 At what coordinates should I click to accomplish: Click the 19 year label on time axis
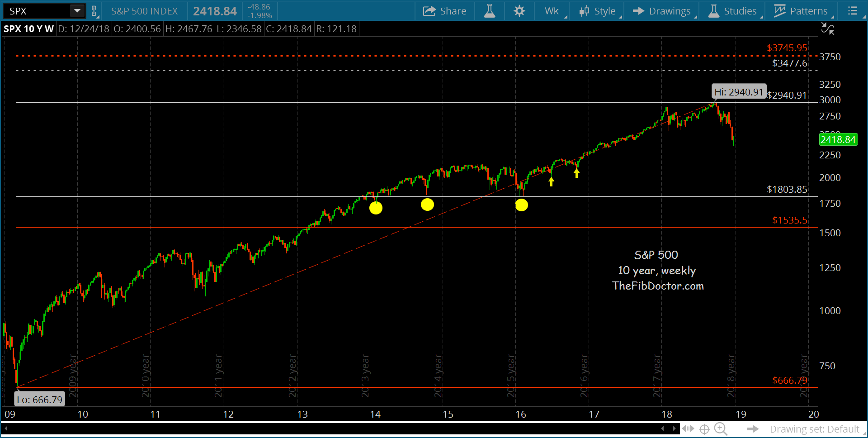click(x=741, y=414)
